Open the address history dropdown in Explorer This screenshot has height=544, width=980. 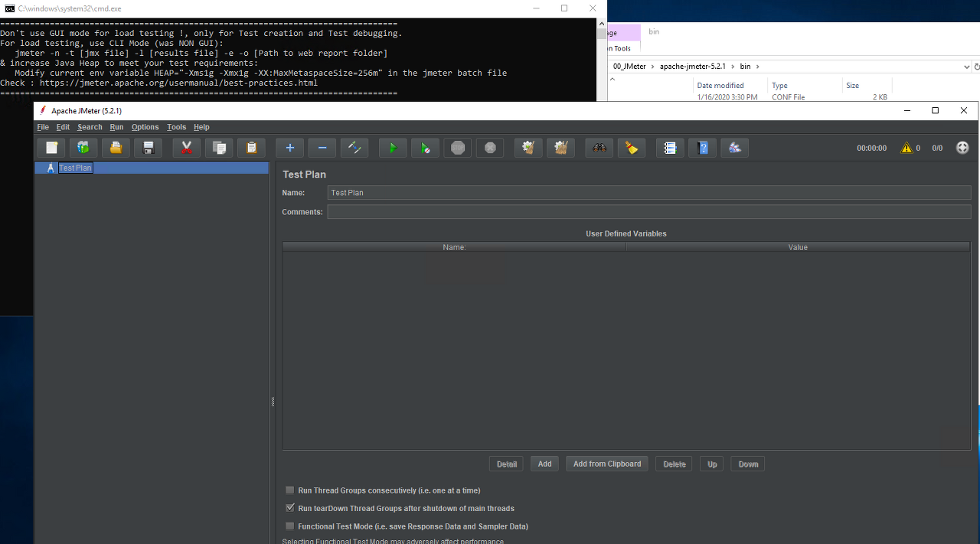coord(967,67)
